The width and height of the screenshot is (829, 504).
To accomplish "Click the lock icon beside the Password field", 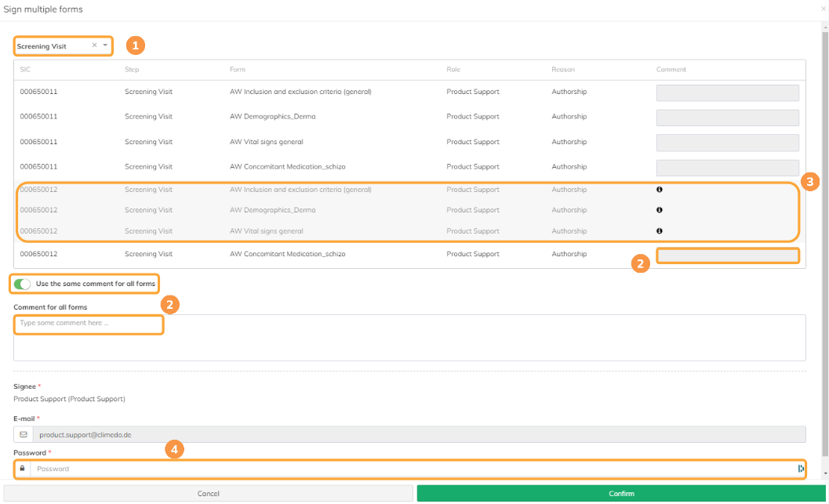I will pos(22,469).
